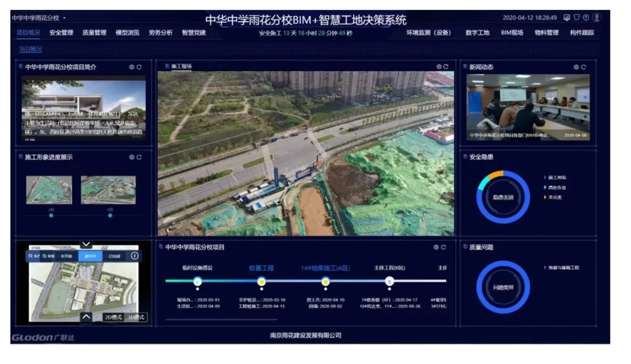Open the 安全管理 menu tab
Viewport: 631px width, 364px height.
pos(61,33)
